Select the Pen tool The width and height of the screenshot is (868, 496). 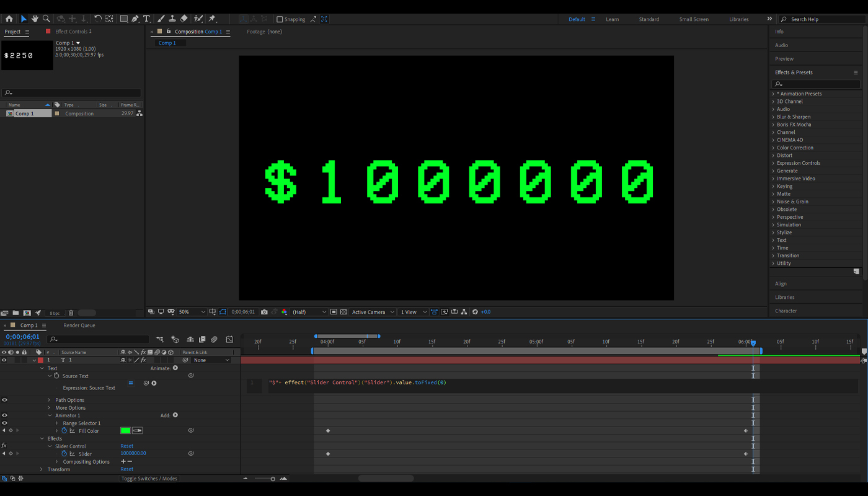click(135, 19)
